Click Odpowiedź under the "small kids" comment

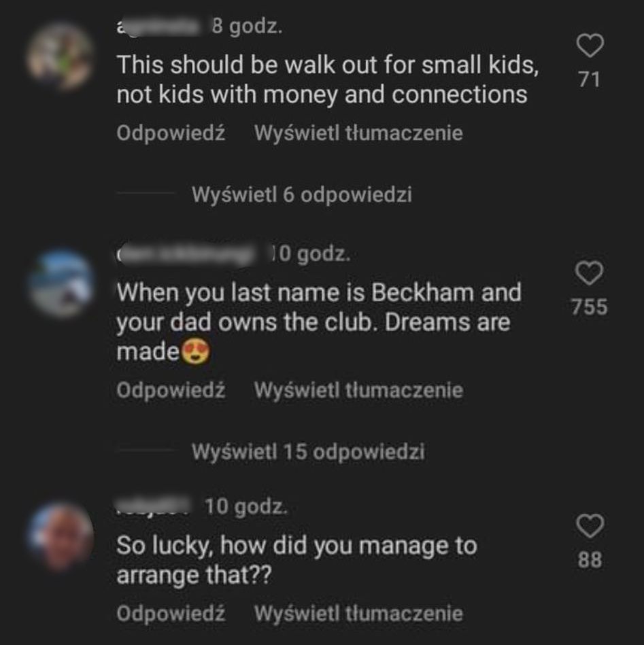click(171, 133)
